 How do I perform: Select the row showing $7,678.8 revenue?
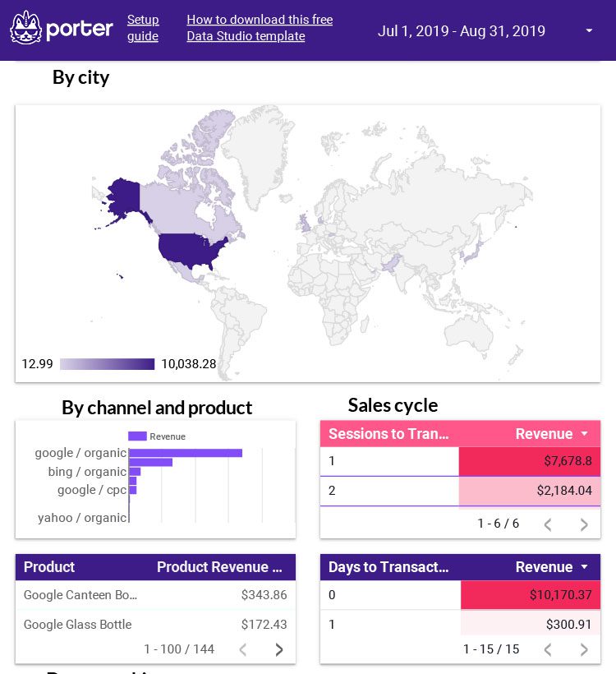(x=460, y=461)
